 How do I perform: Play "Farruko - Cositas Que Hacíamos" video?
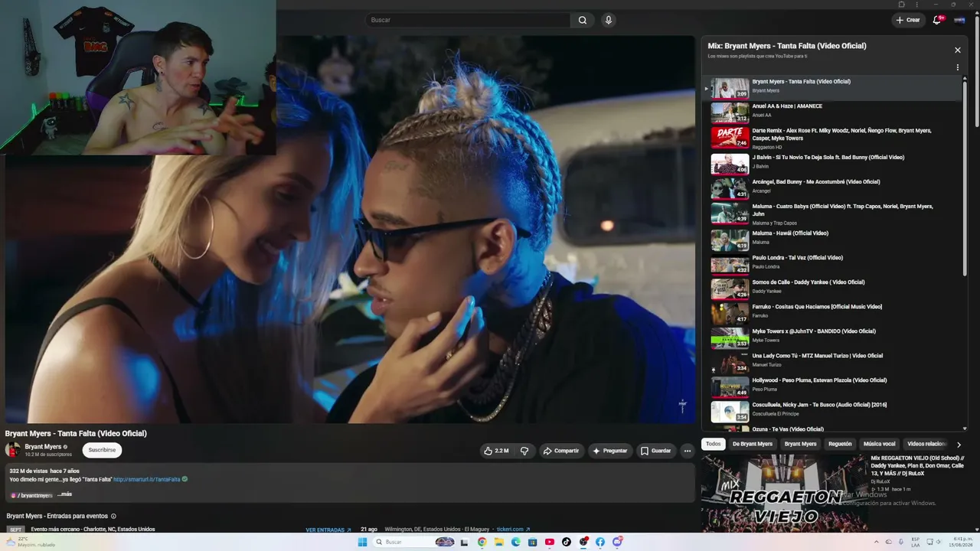835,313
